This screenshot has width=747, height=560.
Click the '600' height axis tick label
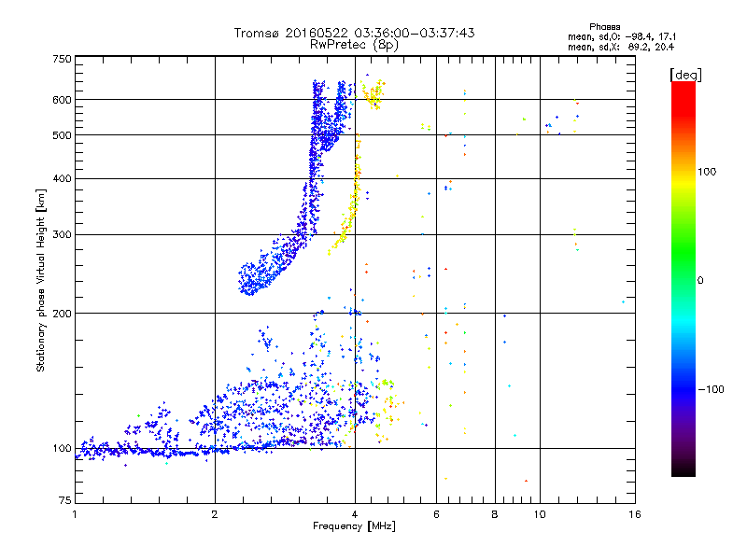tap(62, 100)
